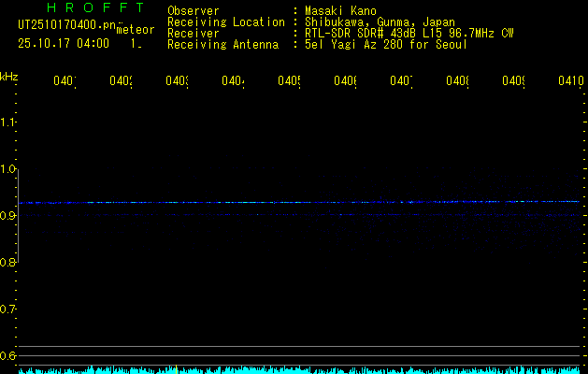Select the file name UT2510170400.pn
588x374 pixels.
coord(67,24)
